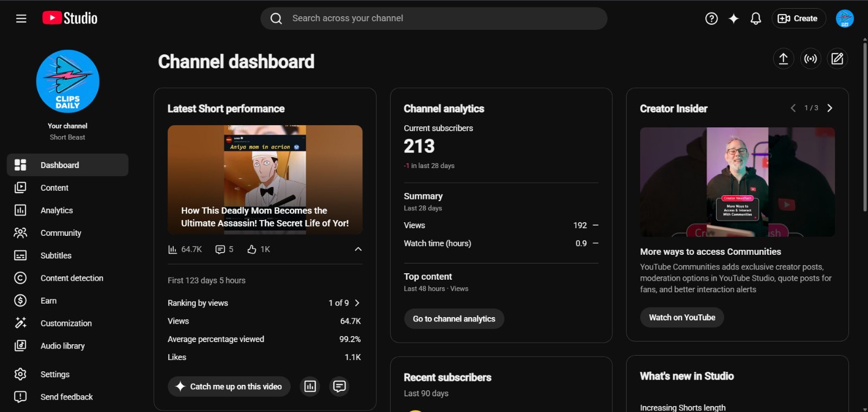Click the Clips Daily channel avatar
The image size is (868, 412).
(68, 81)
